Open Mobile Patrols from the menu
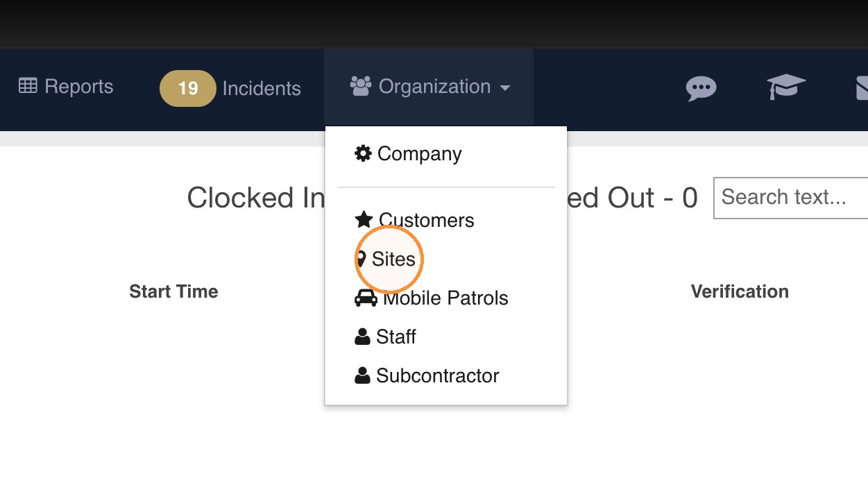Image resolution: width=868 pixels, height=485 pixels. [x=446, y=298]
